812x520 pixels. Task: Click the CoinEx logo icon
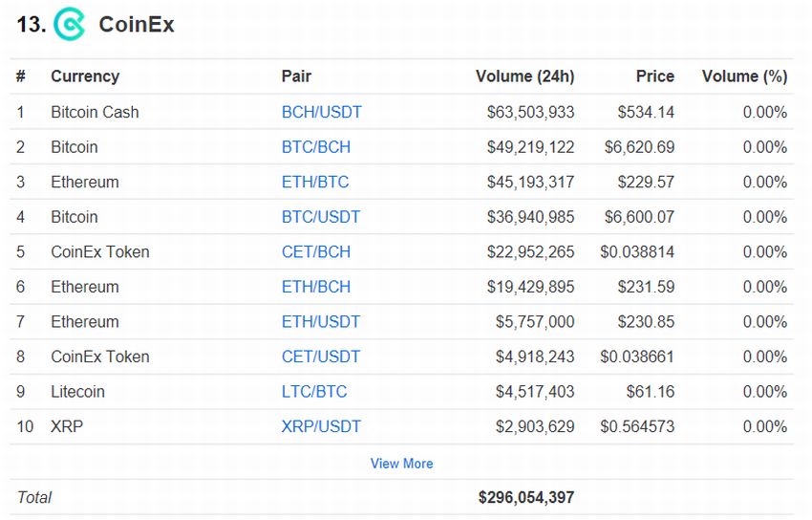click(x=70, y=24)
